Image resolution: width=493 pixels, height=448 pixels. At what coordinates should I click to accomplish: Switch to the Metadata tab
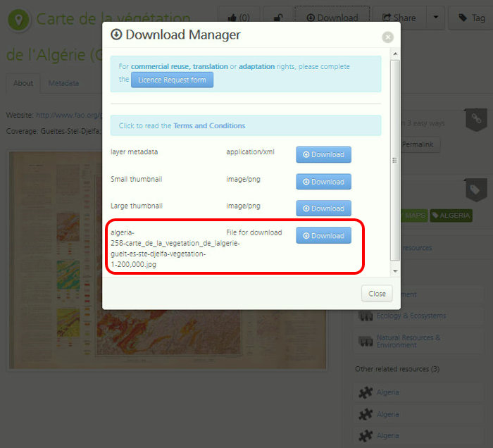click(x=63, y=83)
